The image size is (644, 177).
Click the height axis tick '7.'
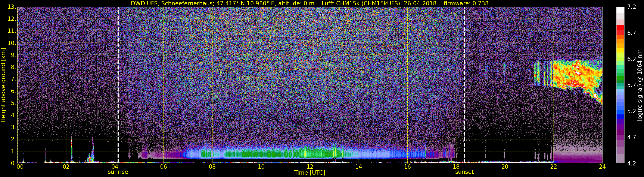(x=13, y=79)
